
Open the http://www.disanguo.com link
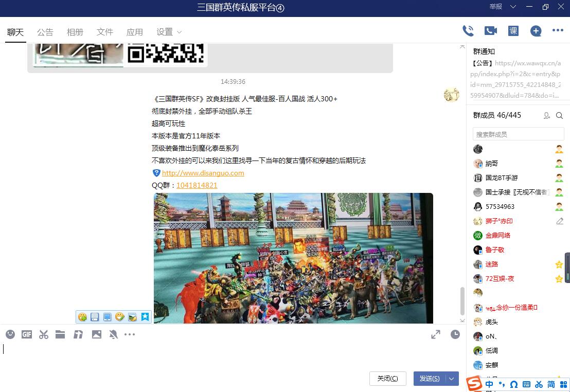coord(203,173)
